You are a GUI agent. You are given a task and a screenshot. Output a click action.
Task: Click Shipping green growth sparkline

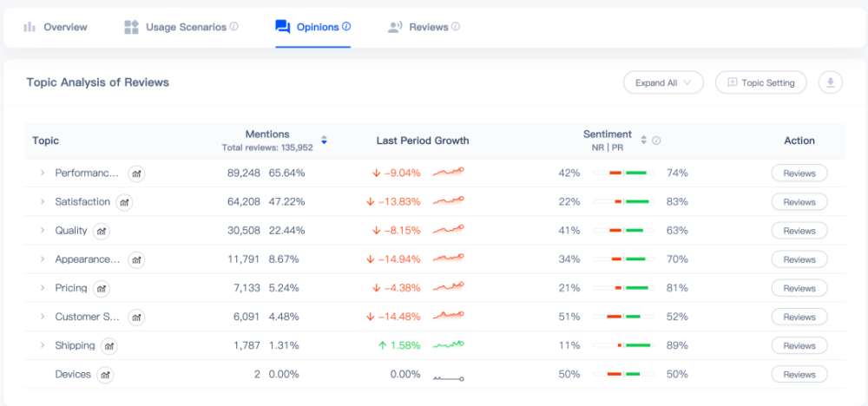[x=449, y=344]
